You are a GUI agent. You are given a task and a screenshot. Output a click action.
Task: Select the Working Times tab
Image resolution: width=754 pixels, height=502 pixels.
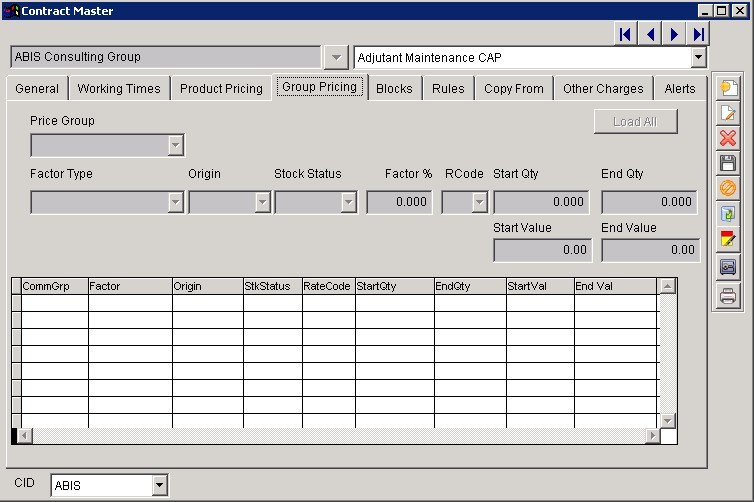click(x=118, y=89)
